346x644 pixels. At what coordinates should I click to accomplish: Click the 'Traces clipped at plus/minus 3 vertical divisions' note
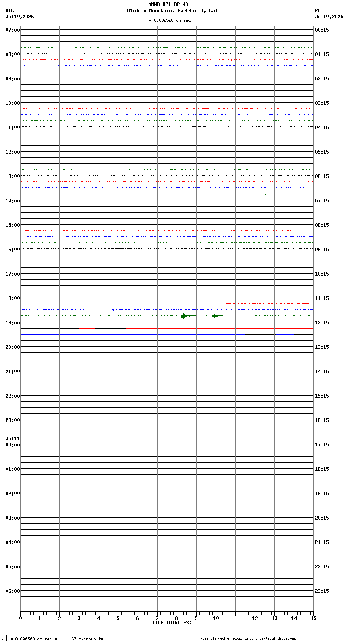(246, 638)
